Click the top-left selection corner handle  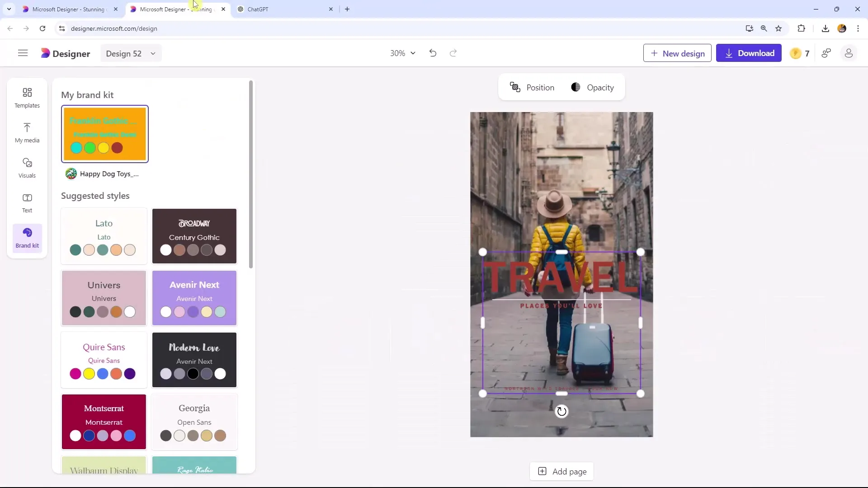tap(483, 252)
